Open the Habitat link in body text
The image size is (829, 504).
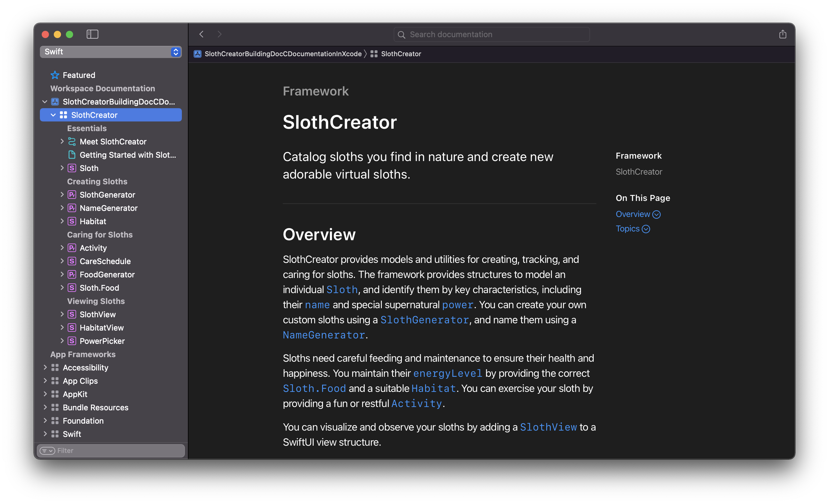[x=434, y=389]
